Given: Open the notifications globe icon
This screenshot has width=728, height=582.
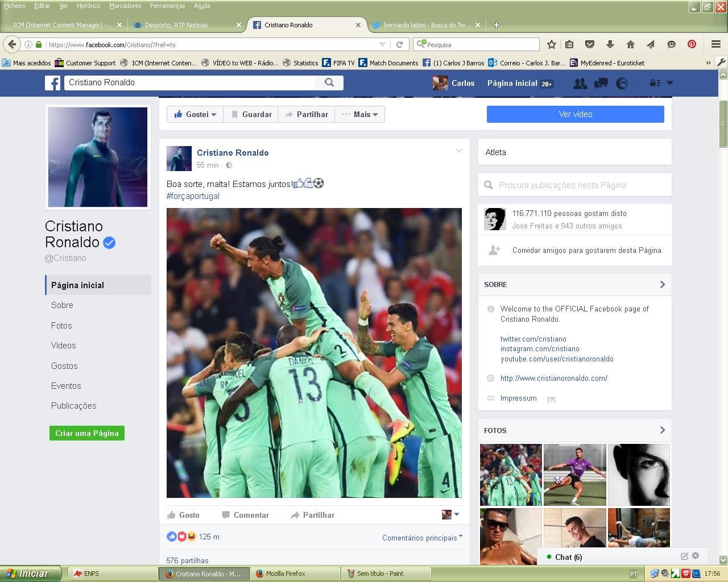Looking at the screenshot, I should click(622, 84).
